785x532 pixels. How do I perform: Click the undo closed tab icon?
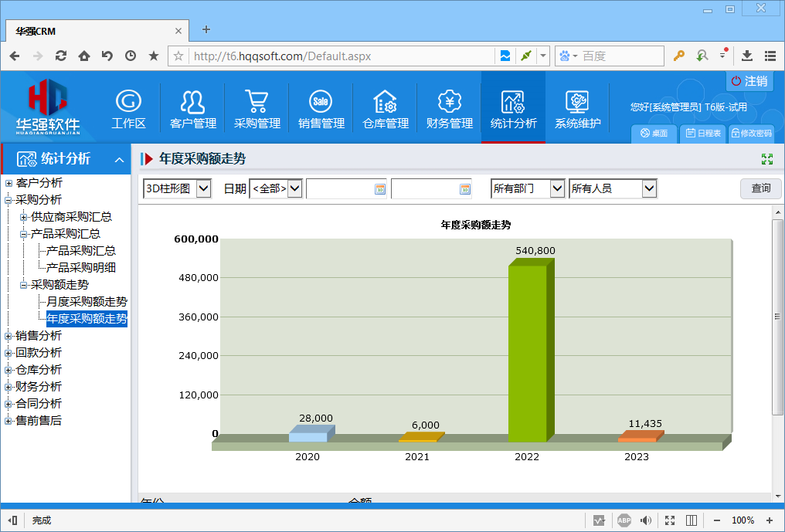pos(107,56)
